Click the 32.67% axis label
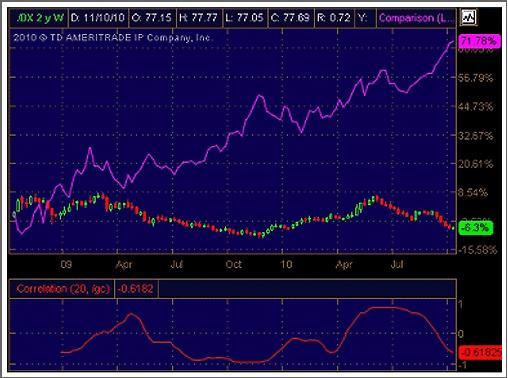Screen dimensions: 508x378 click(x=475, y=136)
